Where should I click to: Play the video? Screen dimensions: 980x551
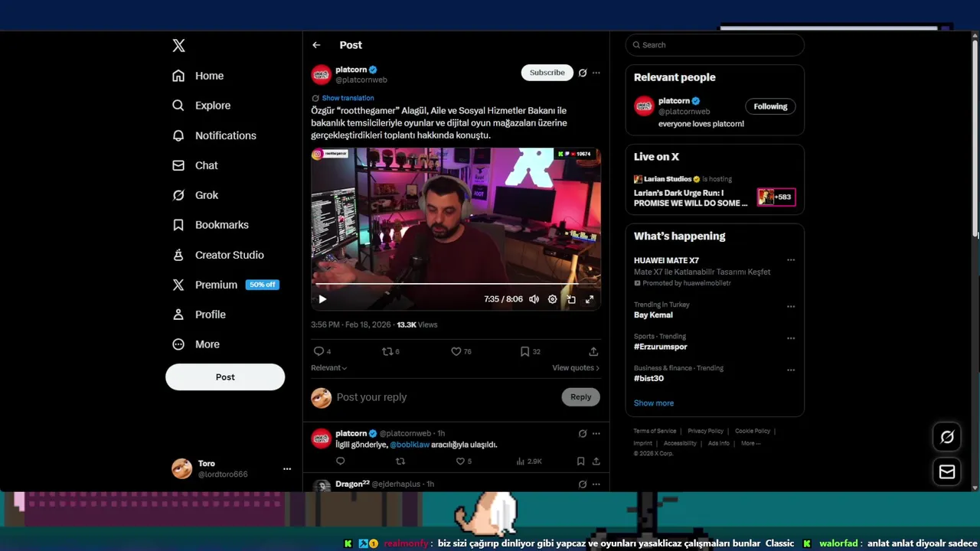[x=322, y=299]
